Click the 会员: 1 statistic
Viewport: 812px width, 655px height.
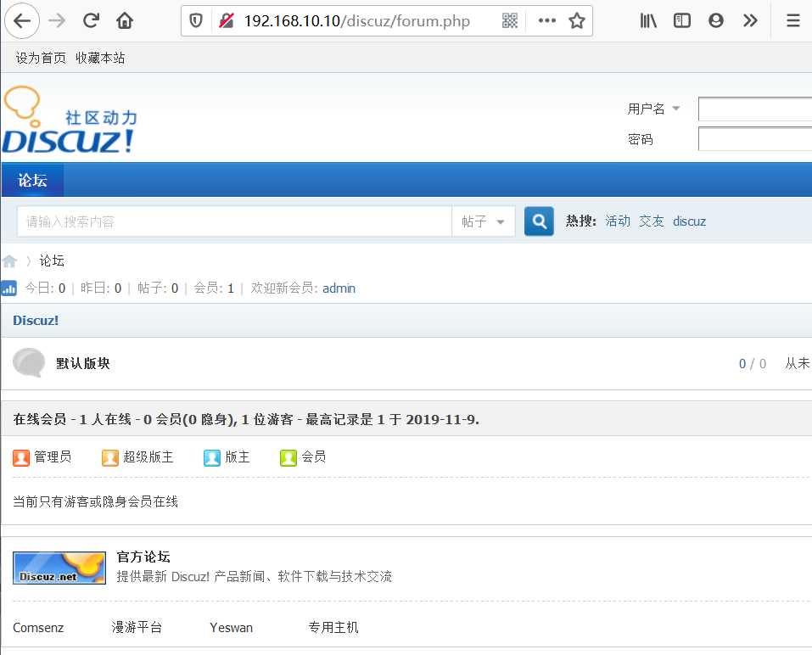[x=214, y=288]
